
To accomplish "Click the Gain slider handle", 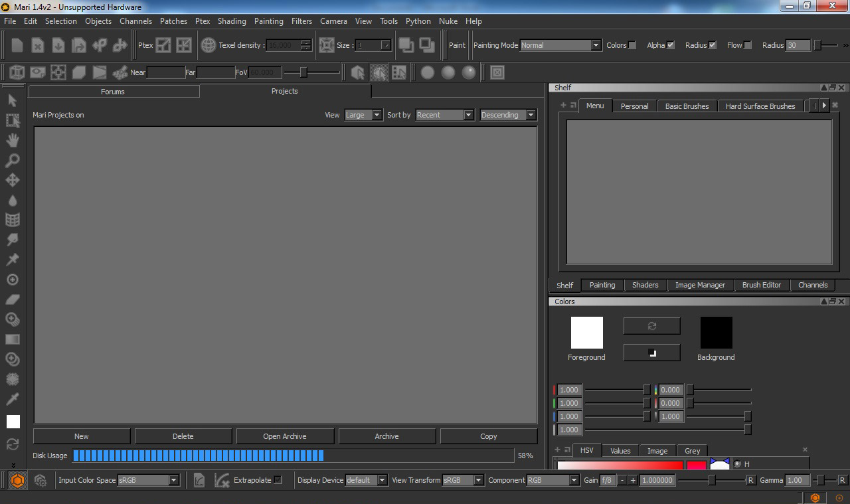I will tap(712, 480).
